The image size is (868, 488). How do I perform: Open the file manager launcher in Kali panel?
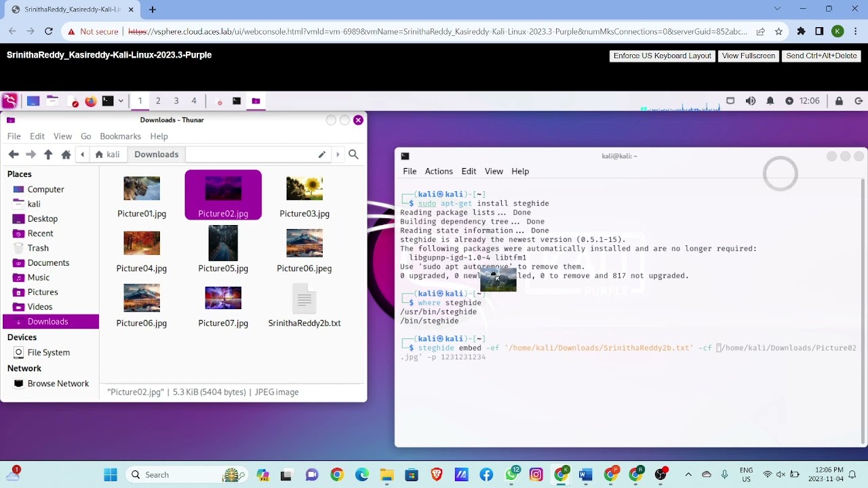click(52, 101)
